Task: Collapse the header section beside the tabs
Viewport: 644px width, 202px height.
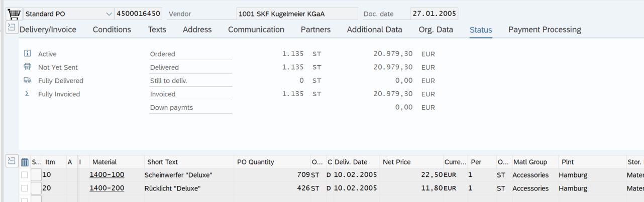Action: 11,28
